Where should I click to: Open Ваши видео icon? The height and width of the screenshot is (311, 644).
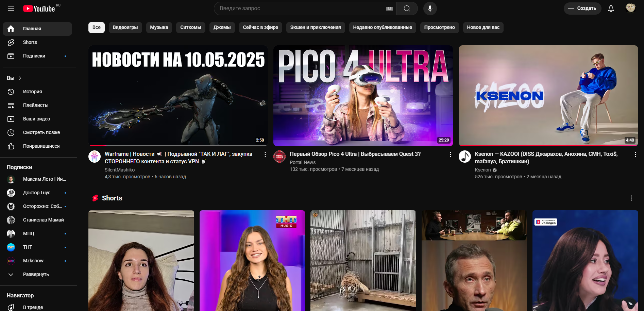pyautogui.click(x=11, y=119)
